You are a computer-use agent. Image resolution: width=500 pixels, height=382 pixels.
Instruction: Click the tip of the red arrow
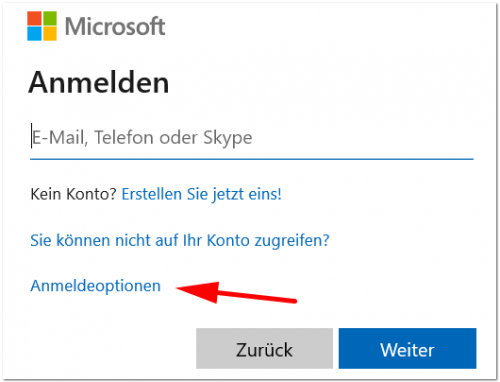pyautogui.click(x=178, y=289)
